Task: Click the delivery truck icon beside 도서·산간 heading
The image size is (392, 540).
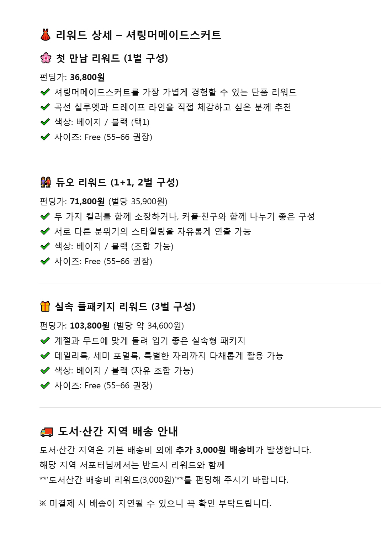Action: pos(47,432)
